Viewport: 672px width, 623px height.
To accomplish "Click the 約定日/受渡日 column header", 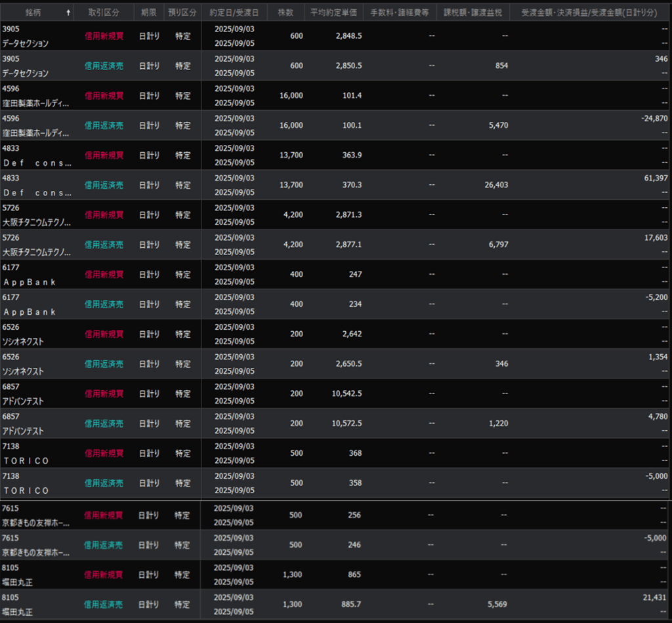I will coord(234,13).
